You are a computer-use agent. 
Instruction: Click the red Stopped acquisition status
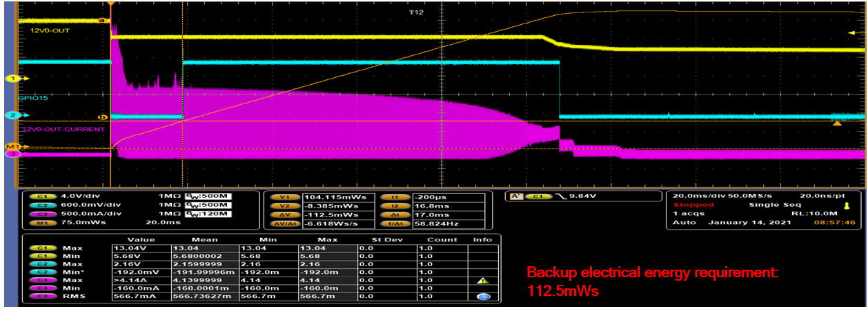689,205
